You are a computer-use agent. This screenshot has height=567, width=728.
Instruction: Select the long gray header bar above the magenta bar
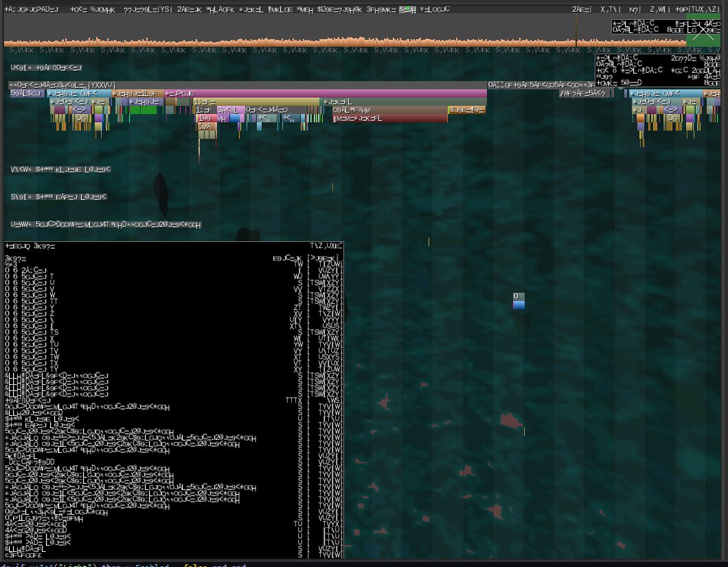(247, 85)
